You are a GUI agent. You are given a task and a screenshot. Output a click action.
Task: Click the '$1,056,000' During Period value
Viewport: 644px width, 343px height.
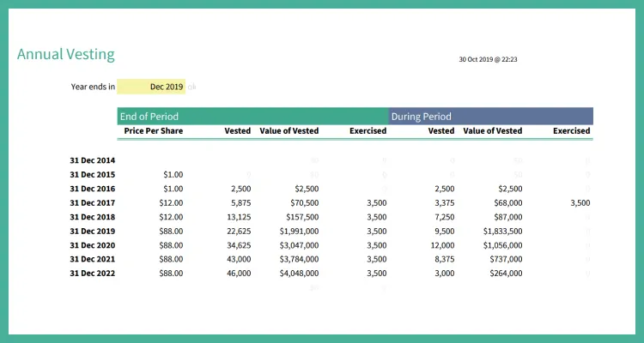coord(503,245)
